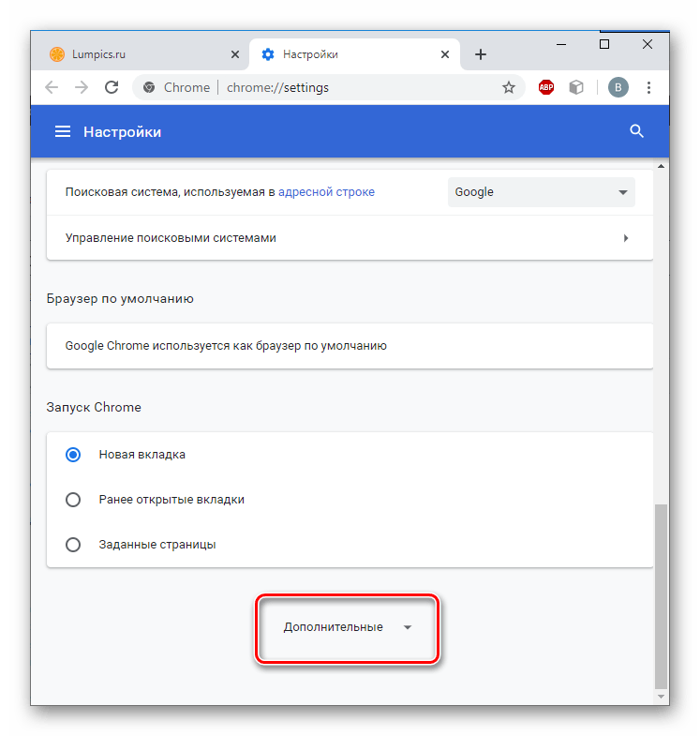Image resolution: width=700 pixels, height=736 pixels.
Task: Close the Настройки tab
Action: [445, 54]
